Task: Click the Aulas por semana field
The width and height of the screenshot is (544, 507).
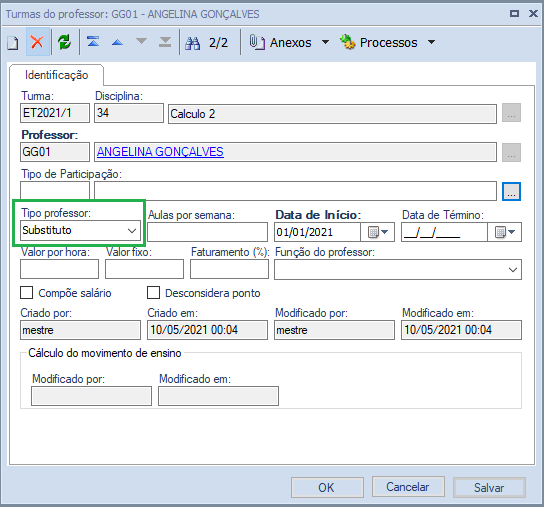Action: (x=207, y=232)
